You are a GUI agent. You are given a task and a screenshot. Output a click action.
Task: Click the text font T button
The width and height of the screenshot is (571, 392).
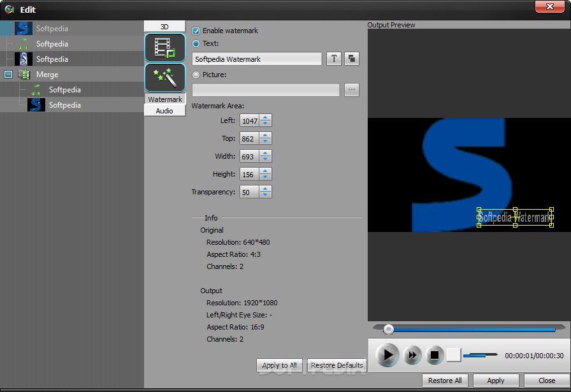(x=334, y=59)
